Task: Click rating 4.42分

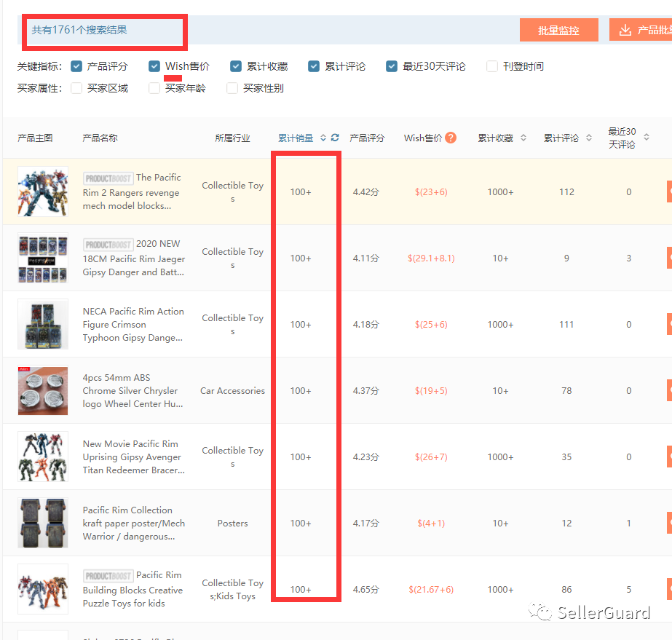Action: pyautogui.click(x=366, y=191)
